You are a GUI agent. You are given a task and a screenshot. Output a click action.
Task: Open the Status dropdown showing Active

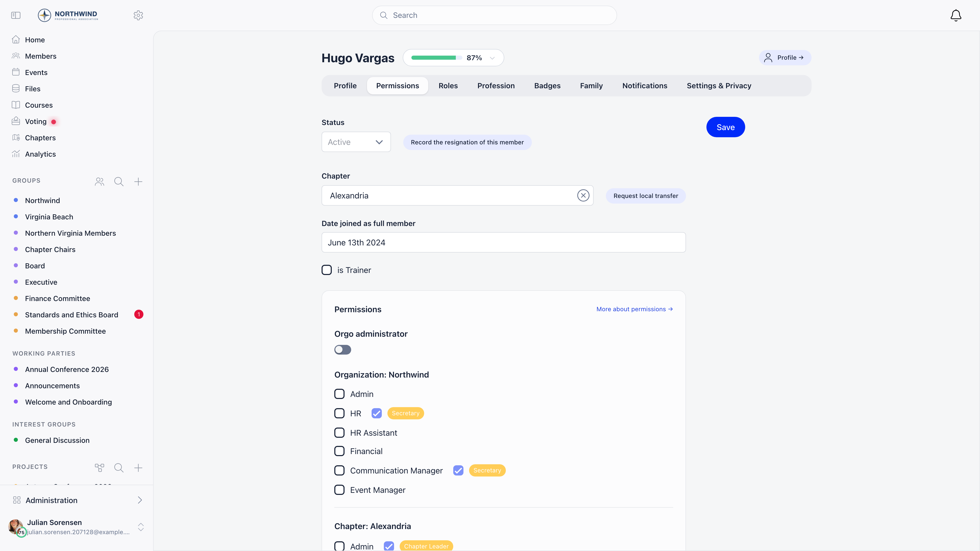pyautogui.click(x=356, y=142)
